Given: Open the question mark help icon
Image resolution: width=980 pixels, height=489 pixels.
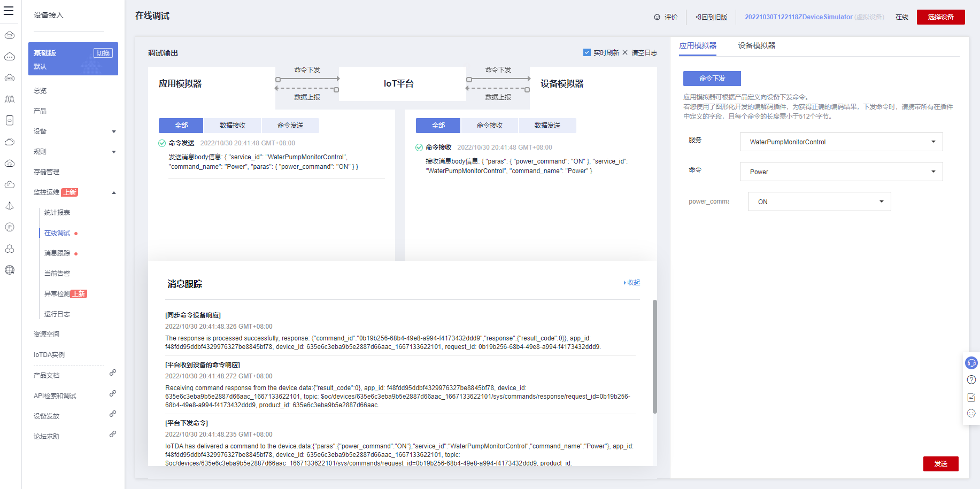Looking at the screenshot, I should click(971, 380).
